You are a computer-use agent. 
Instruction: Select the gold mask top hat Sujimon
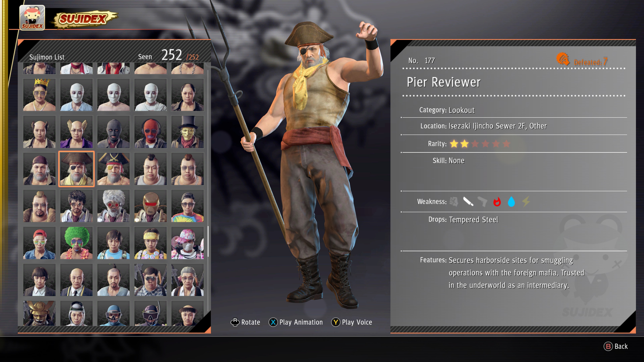click(x=187, y=132)
